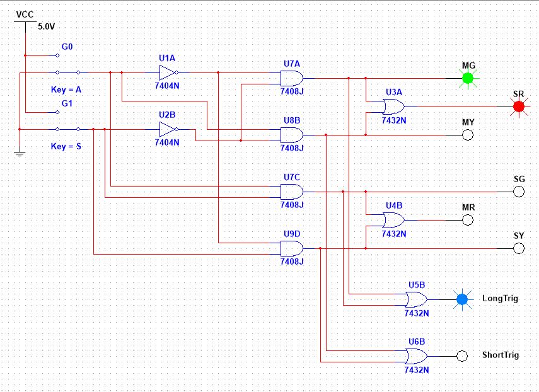Open the U7C AND gate component
The width and height of the screenshot is (539, 392).
point(291,191)
